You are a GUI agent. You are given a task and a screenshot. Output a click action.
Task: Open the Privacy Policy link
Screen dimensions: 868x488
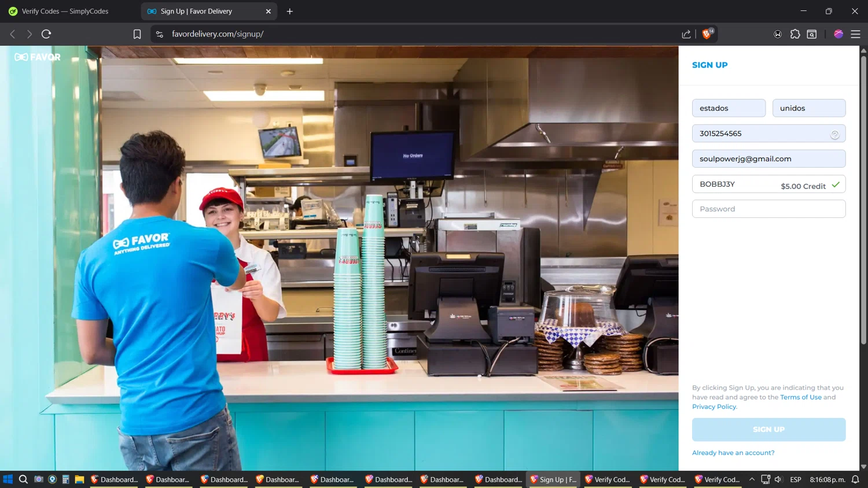click(x=714, y=406)
